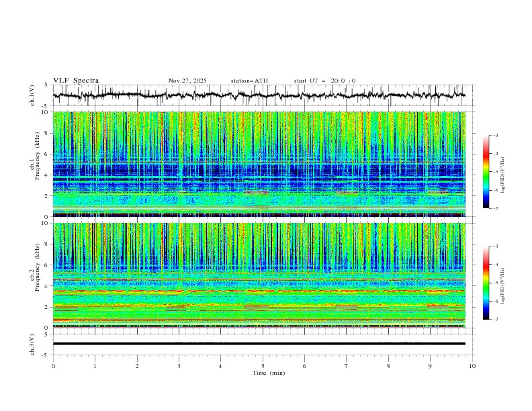Screen dimensions: 532x411
Task: Click time axis tick label "6"
Action: [x=304, y=366]
